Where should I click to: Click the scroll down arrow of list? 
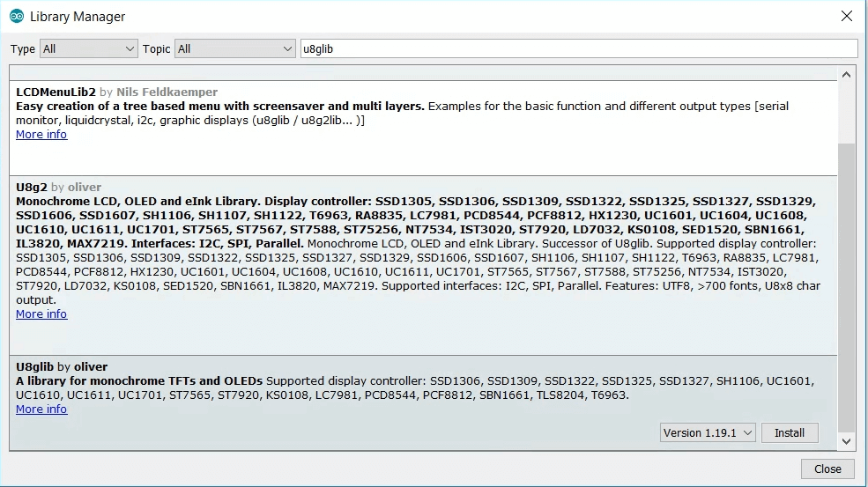click(846, 441)
